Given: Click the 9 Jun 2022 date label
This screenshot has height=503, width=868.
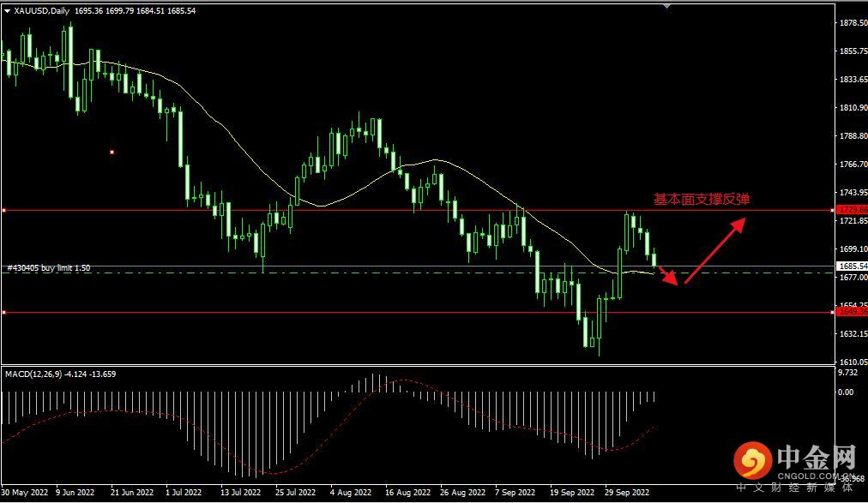Looking at the screenshot, I should (75, 493).
